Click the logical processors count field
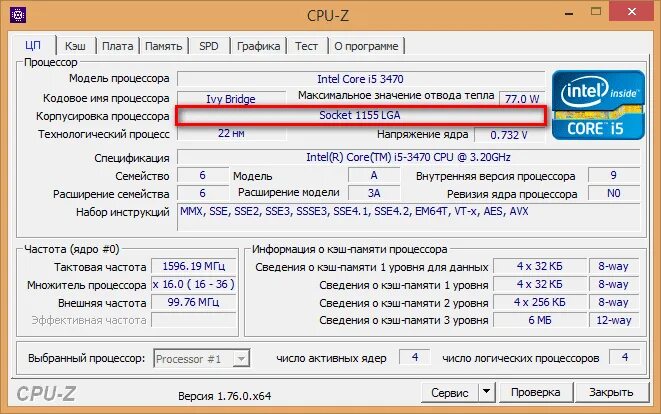The height and width of the screenshot is (414, 661). [625, 358]
